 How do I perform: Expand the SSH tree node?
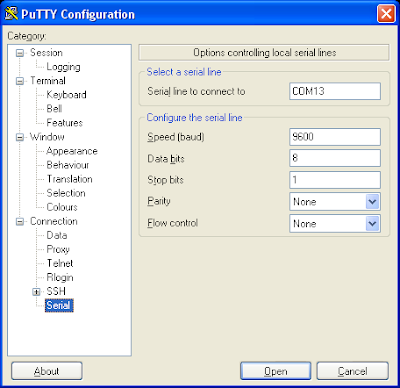36,292
